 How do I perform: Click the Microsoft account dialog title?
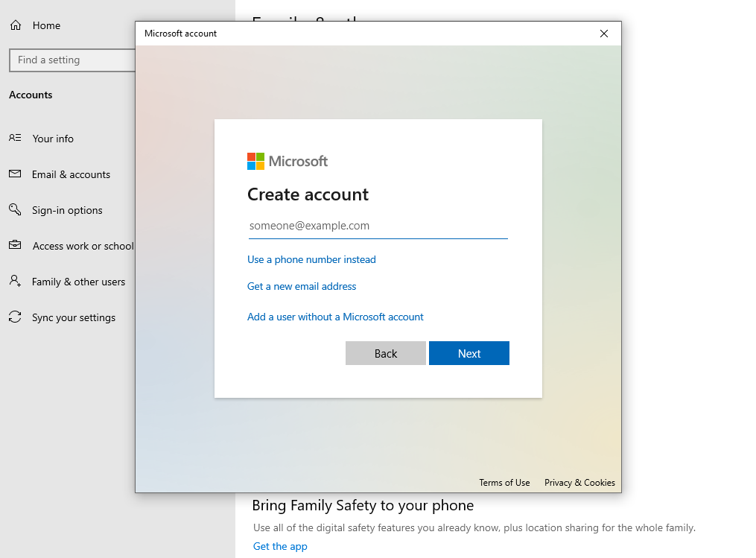180,34
